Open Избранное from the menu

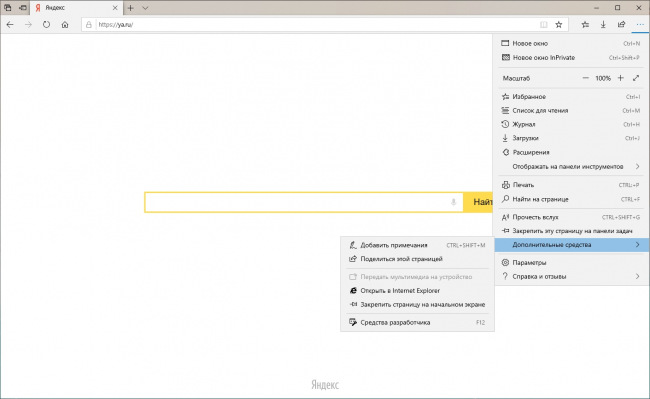tap(571, 97)
